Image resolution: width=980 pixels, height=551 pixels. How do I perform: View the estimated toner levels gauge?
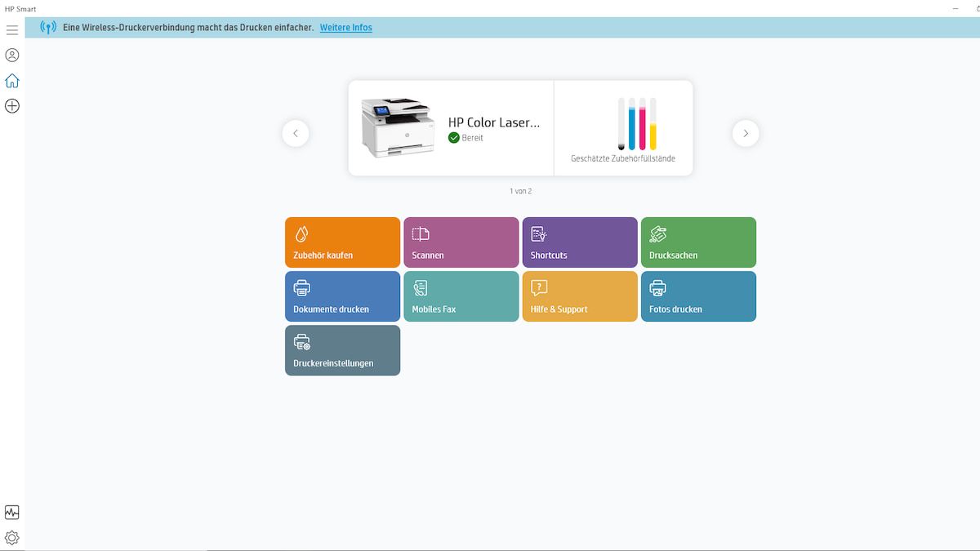637,124
